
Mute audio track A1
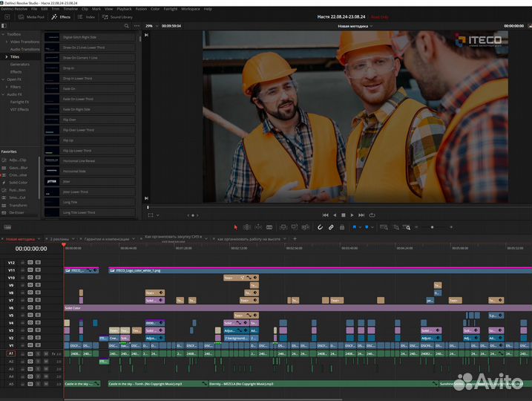pyautogui.click(x=45, y=353)
